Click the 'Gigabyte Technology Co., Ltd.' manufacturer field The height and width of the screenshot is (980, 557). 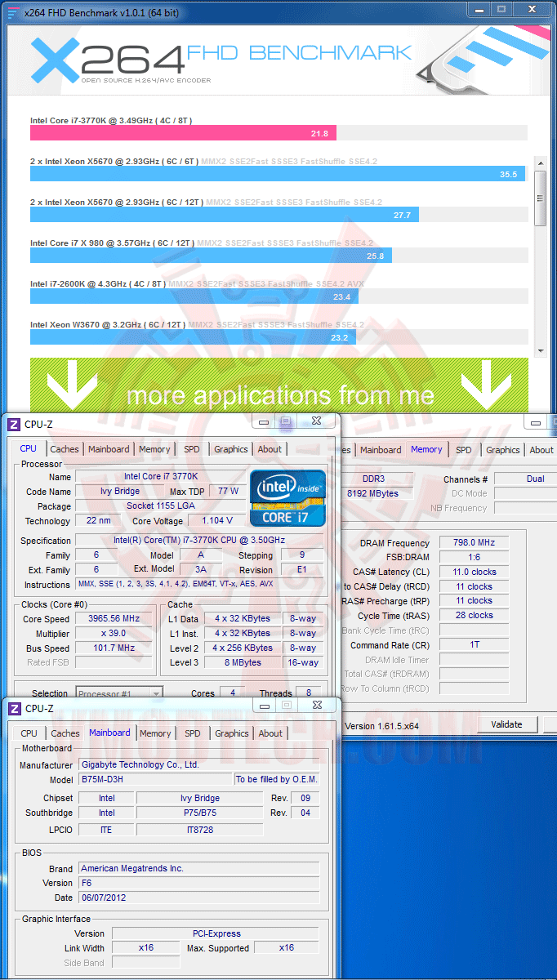198,764
